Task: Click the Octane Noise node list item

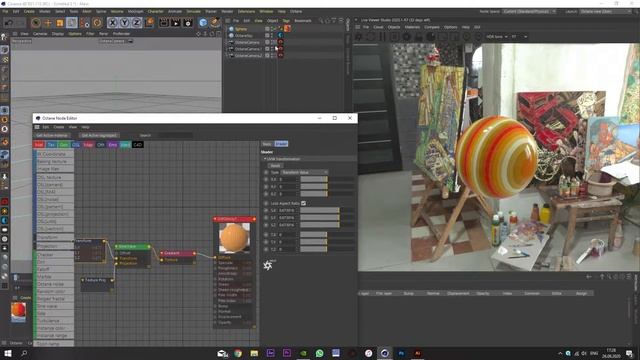Action: pos(55,284)
